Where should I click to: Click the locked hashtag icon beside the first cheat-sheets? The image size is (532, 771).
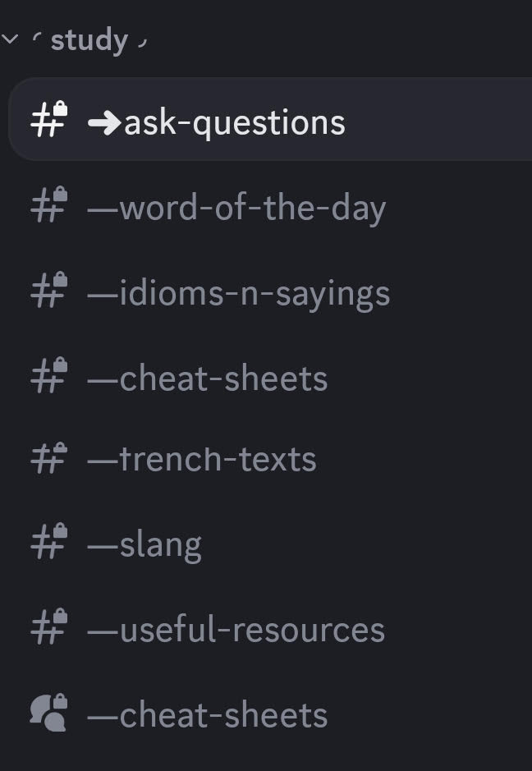(48, 377)
